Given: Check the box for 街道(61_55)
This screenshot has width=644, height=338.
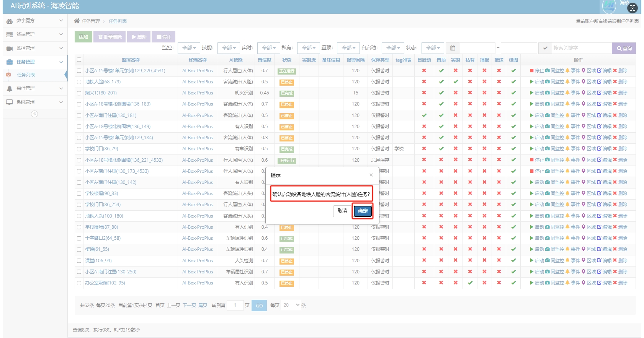Looking at the screenshot, I should 79,249.
